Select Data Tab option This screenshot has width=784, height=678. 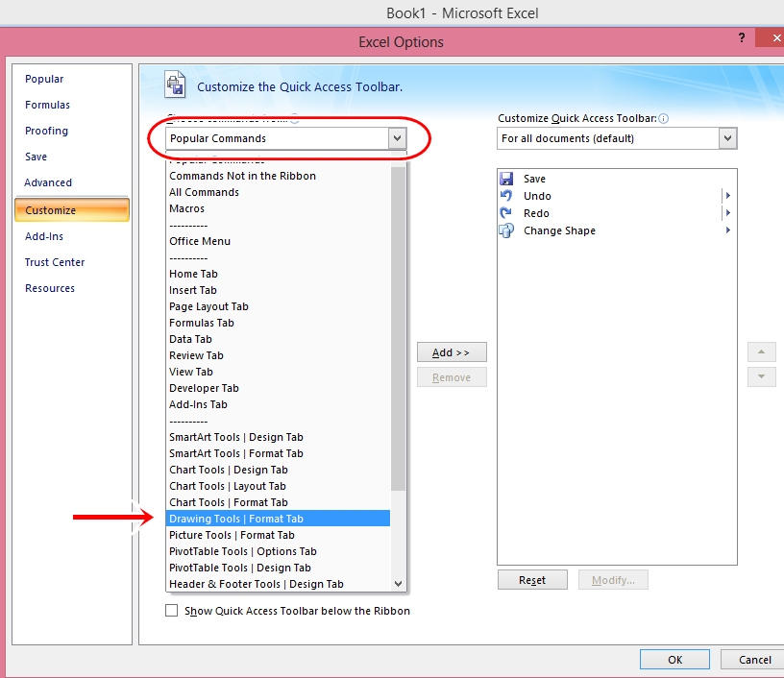click(278, 339)
